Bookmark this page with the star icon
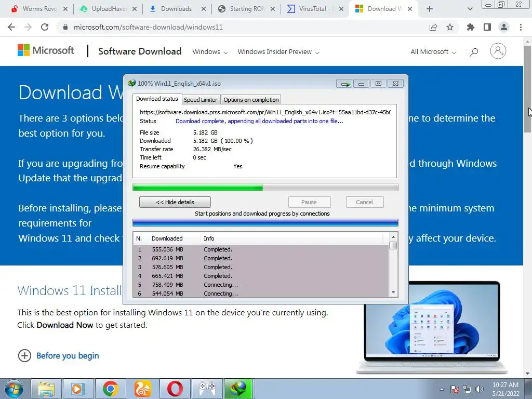 450,27
